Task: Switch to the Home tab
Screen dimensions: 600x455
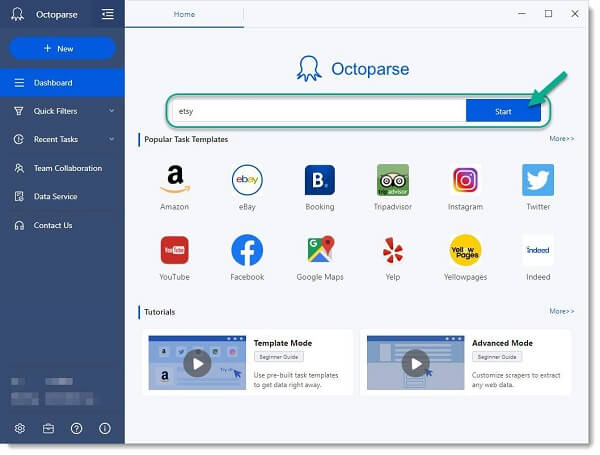Action: pyautogui.click(x=184, y=14)
